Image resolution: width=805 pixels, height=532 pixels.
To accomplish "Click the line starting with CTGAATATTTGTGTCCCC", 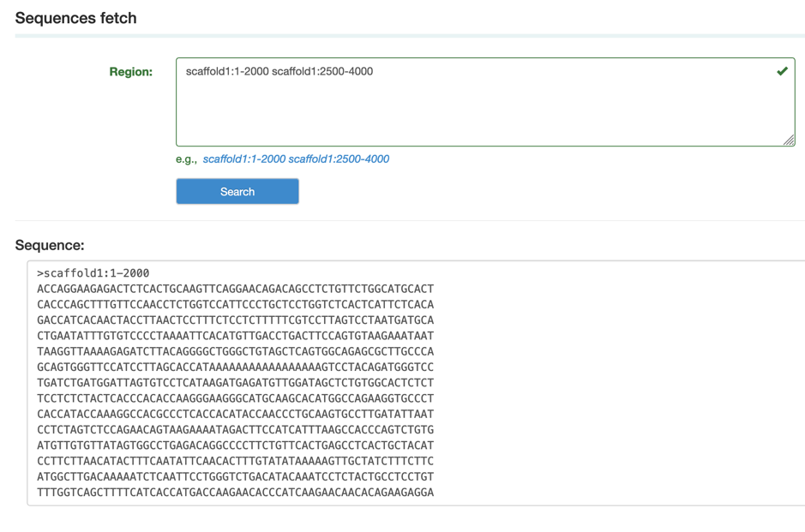I will click(235, 336).
